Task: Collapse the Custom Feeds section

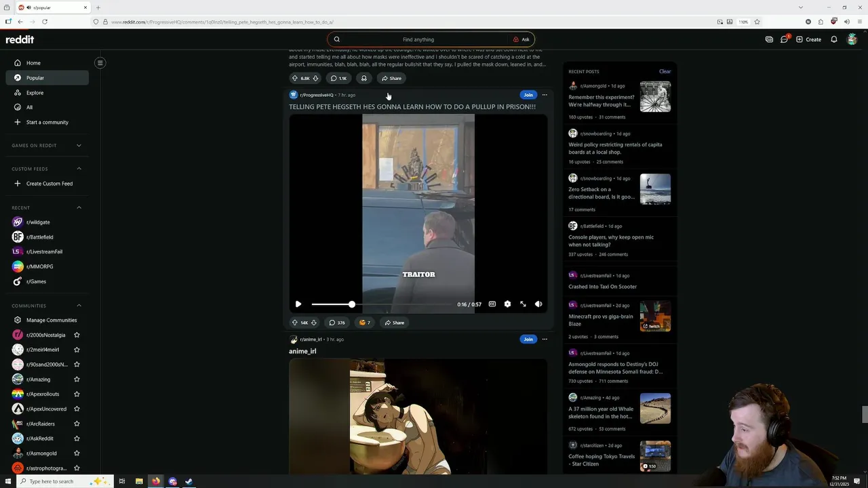Action: [79, 169]
